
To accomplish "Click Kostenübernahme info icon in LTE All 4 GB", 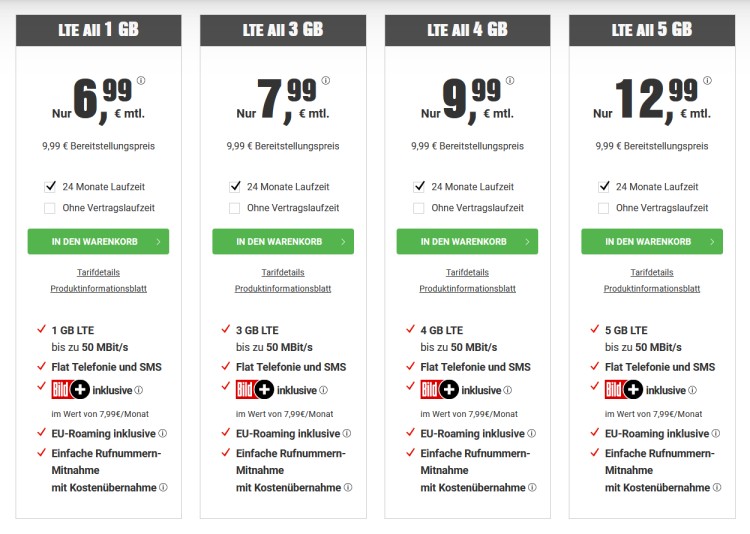I will click(x=532, y=488).
